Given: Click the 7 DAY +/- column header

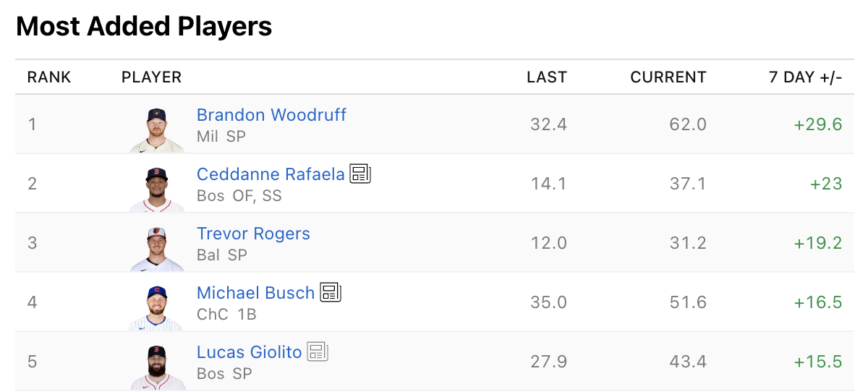Looking at the screenshot, I should pos(805,77).
